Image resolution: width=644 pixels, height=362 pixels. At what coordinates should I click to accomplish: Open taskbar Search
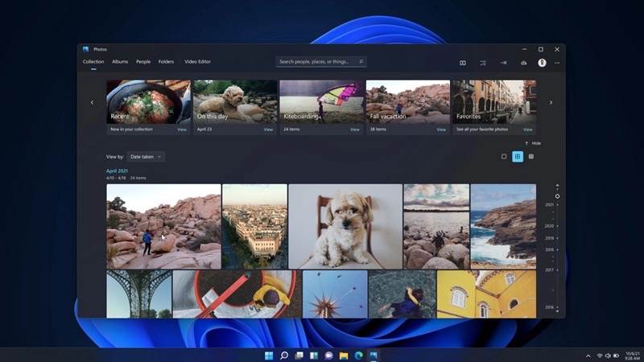pos(284,356)
